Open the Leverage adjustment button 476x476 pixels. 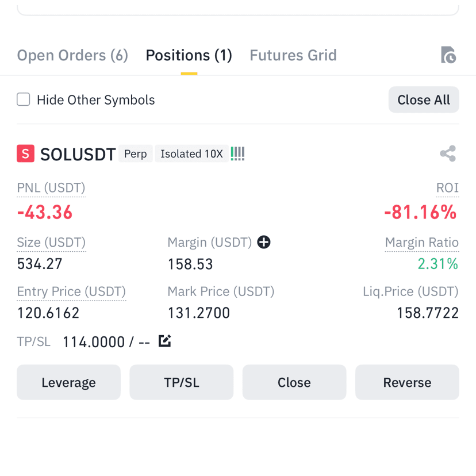click(x=68, y=382)
